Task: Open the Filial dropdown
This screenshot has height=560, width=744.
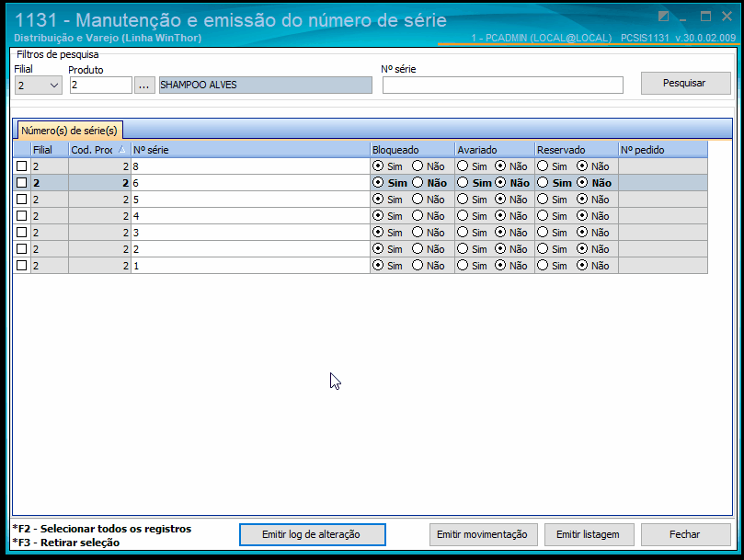Action: point(38,86)
